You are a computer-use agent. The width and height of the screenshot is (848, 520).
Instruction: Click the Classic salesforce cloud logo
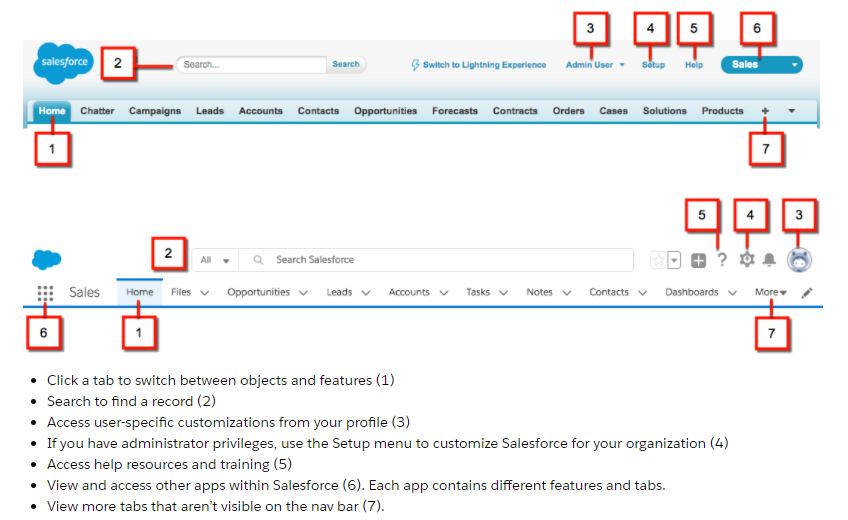point(63,63)
